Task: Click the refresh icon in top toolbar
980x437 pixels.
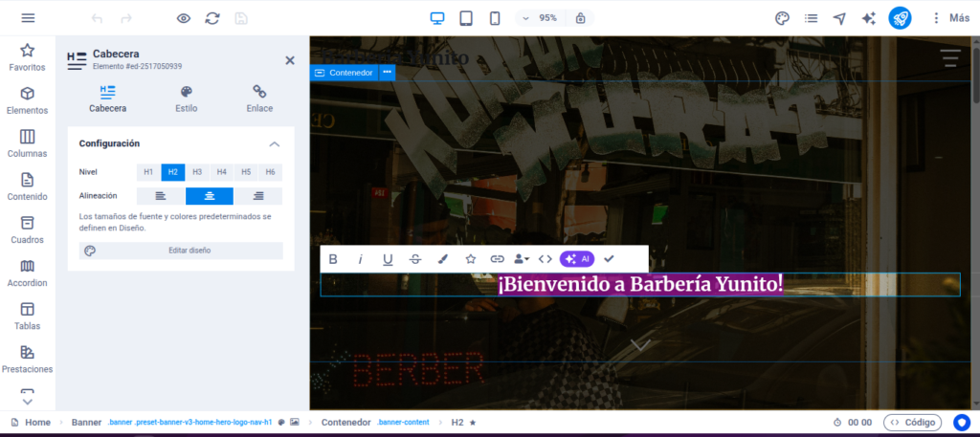Action: pyautogui.click(x=212, y=18)
